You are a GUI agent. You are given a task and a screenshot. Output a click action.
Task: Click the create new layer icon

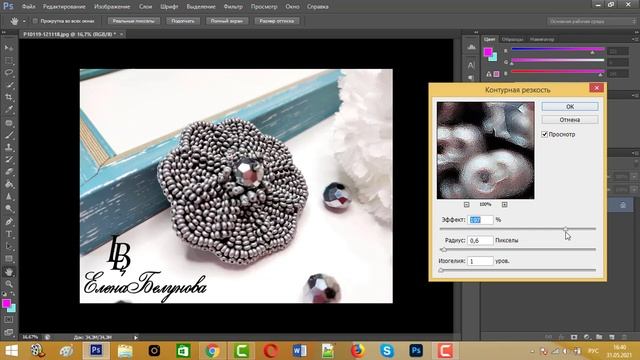pyautogui.click(x=611, y=337)
